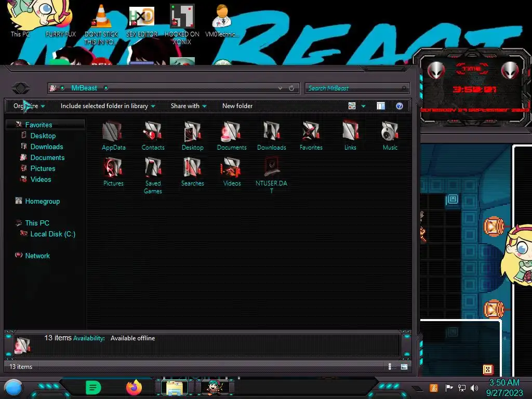Open HOOKED ON XONIX desktop shortcut
532x399 pixels.
182,24
